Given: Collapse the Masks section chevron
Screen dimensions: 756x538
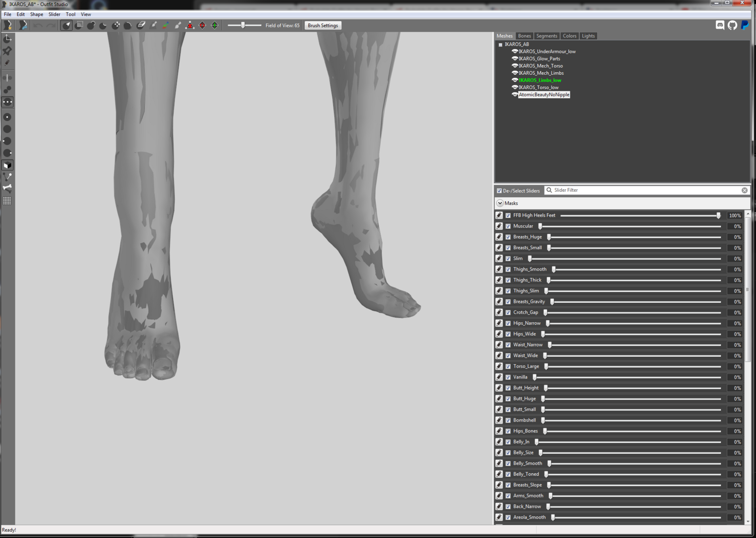Looking at the screenshot, I should point(500,203).
